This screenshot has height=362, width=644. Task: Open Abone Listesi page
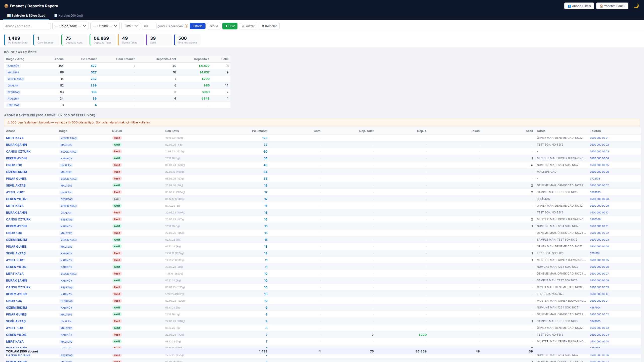[579, 6]
